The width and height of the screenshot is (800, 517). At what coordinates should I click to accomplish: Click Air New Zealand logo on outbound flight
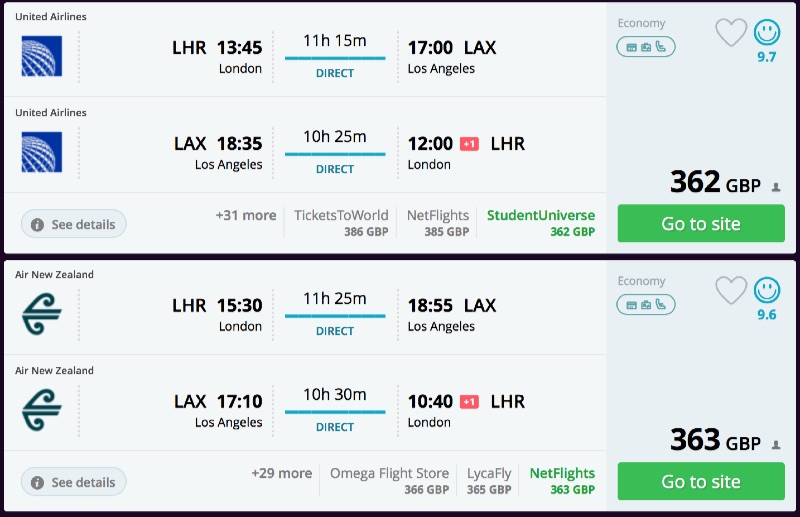[x=41, y=314]
